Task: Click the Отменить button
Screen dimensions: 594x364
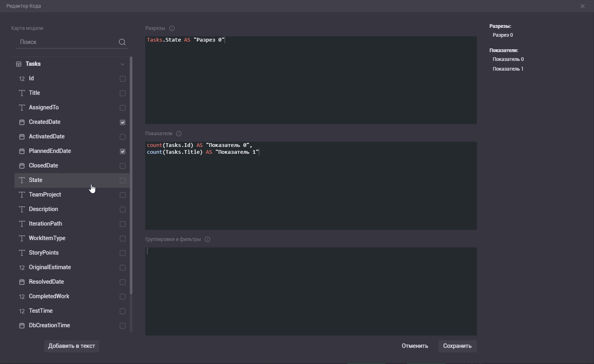Action: [x=415, y=346]
